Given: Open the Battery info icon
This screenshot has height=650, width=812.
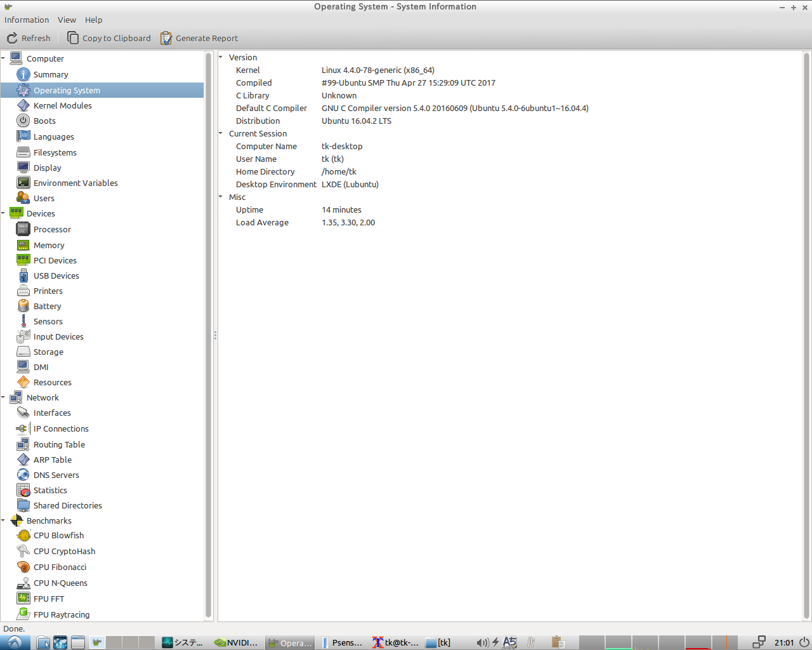Looking at the screenshot, I should tap(23, 306).
